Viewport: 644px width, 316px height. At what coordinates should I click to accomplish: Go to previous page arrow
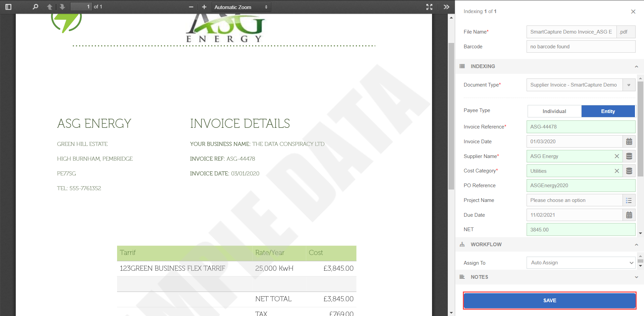point(50,7)
